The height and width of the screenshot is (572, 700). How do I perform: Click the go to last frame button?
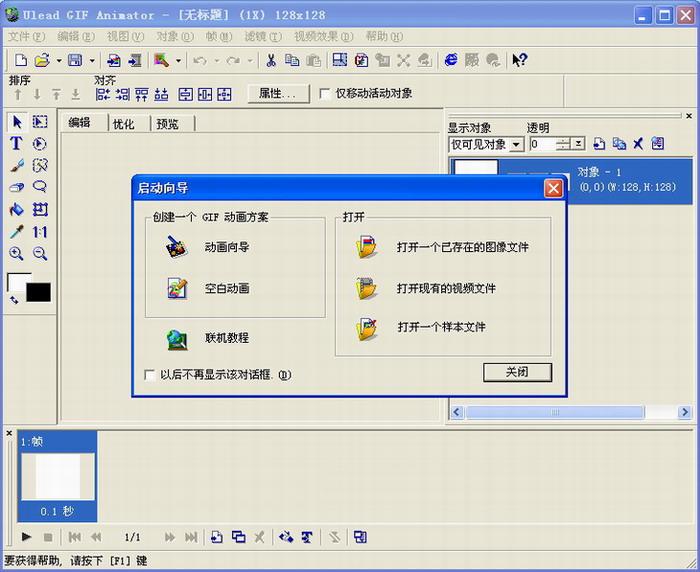point(191,537)
